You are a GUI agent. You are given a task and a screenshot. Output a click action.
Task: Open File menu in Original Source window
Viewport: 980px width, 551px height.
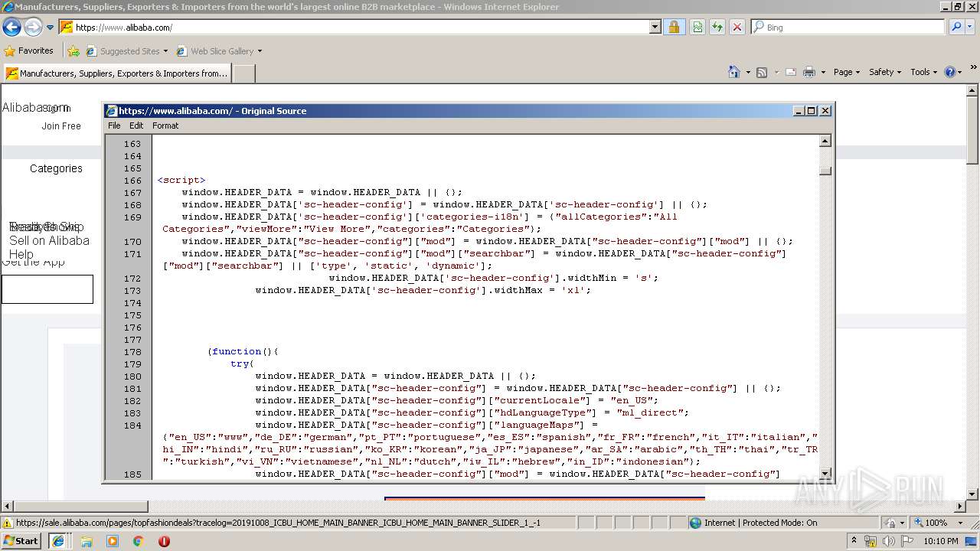tap(114, 126)
